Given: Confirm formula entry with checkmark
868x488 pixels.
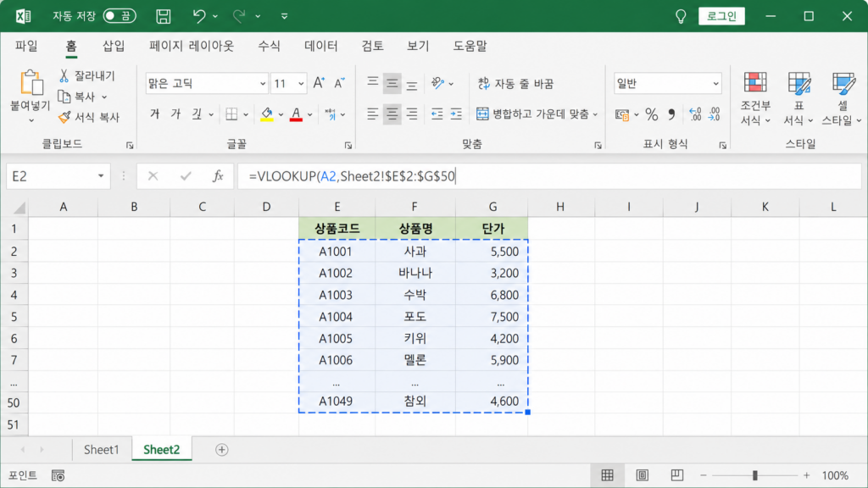Looking at the screenshot, I should [186, 176].
